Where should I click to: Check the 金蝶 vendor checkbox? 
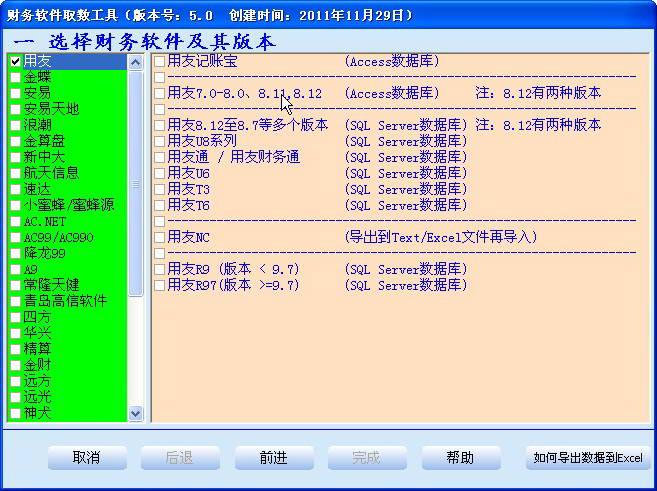click(x=16, y=78)
